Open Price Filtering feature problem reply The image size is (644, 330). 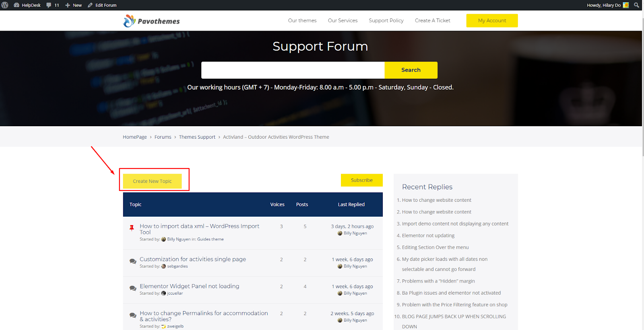[454, 305]
